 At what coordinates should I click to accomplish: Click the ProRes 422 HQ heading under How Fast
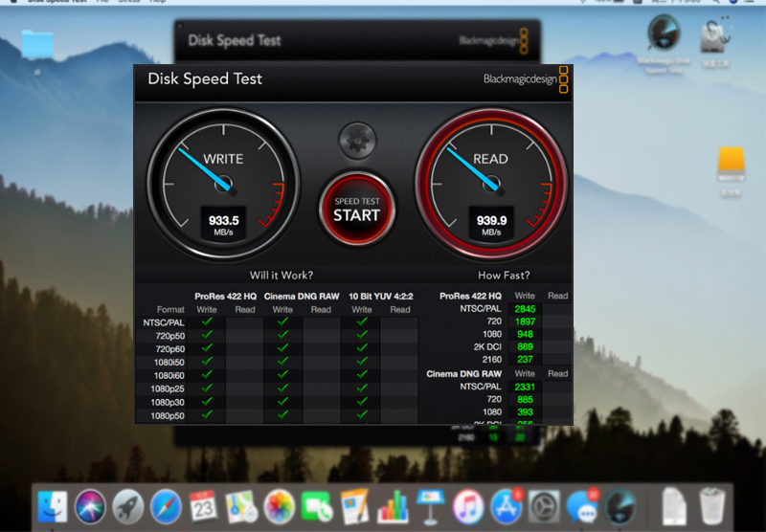[470, 296]
